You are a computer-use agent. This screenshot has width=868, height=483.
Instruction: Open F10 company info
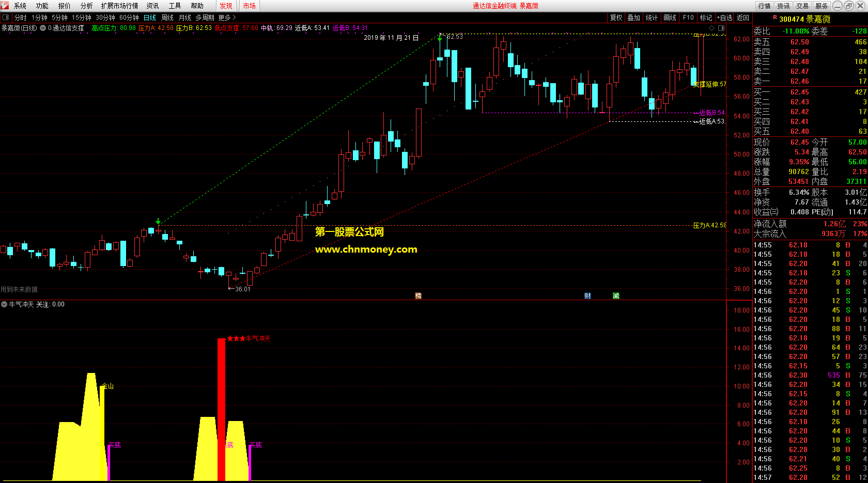(x=688, y=18)
